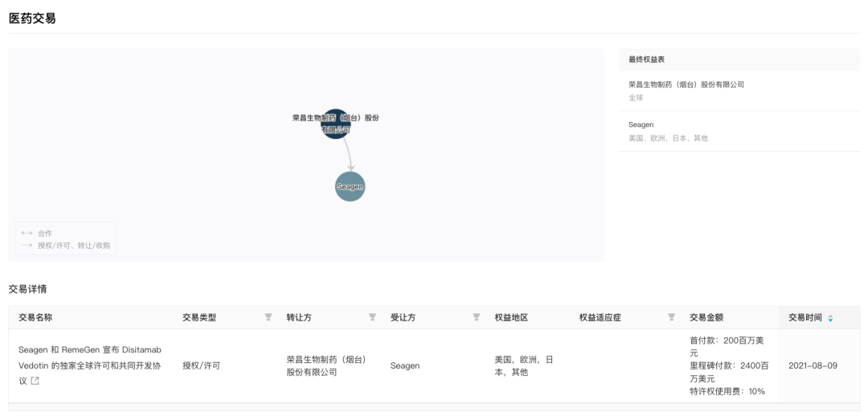Viewport: 868px width, 420px height.
Task: Click 荣昌生物制药 in 转让方 cell
Action: point(325,365)
